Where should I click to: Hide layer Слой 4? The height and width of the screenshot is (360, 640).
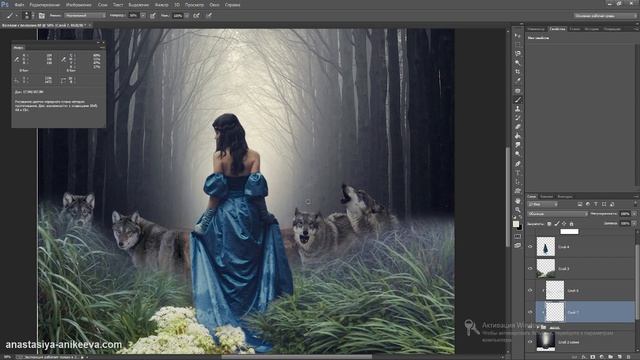530,247
